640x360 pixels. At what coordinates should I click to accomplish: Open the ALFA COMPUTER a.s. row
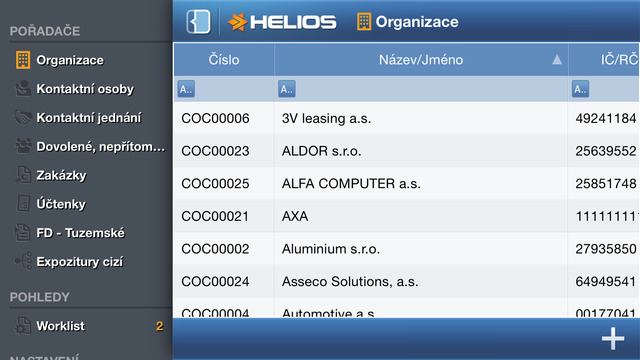pos(407,184)
